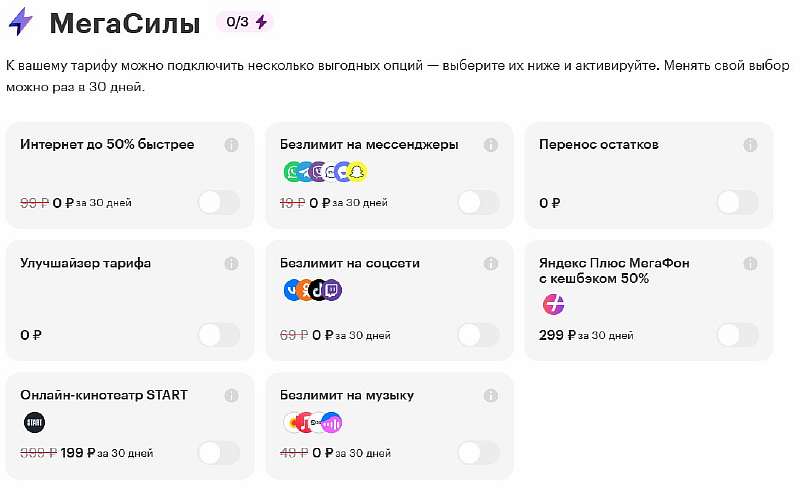Show info icon for "Безлимит на мессенджеры"
The image size is (800, 490).
pos(491,145)
